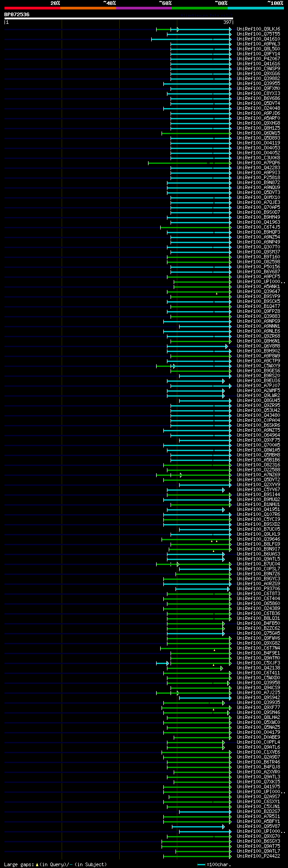Select the label UniRef100_A7NZ69
The image size is (288, 868).
(x=258, y=475)
